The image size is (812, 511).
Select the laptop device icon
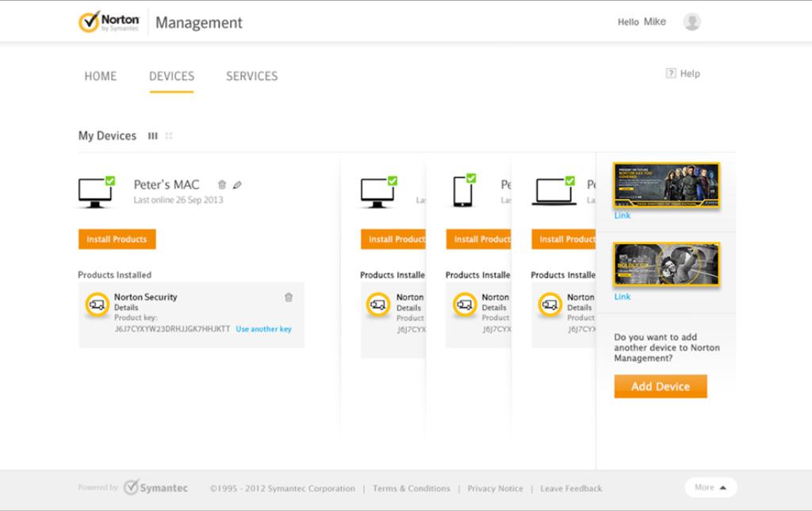[x=553, y=191]
